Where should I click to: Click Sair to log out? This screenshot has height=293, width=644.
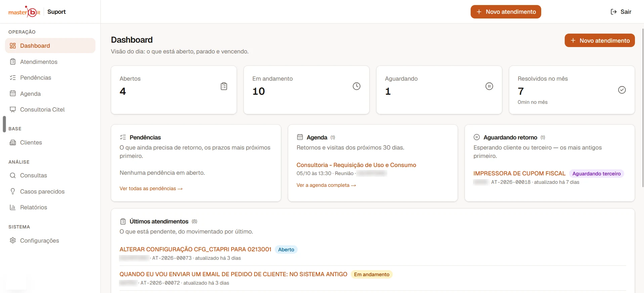click(621, 12)
